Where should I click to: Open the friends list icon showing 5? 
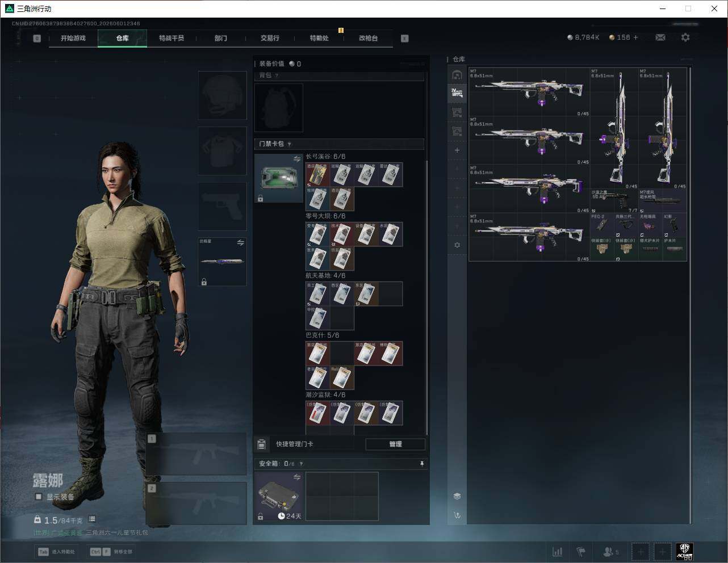[611, 552]
